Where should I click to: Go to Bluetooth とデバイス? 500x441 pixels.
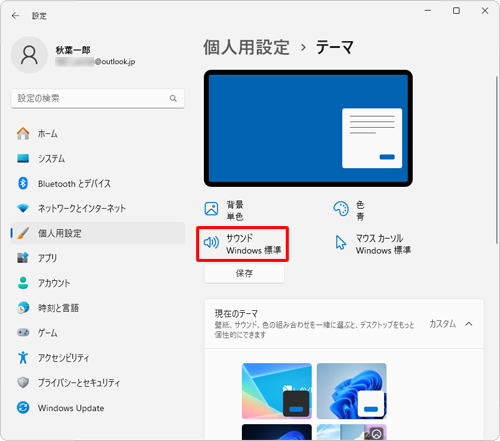pos(98,183)
